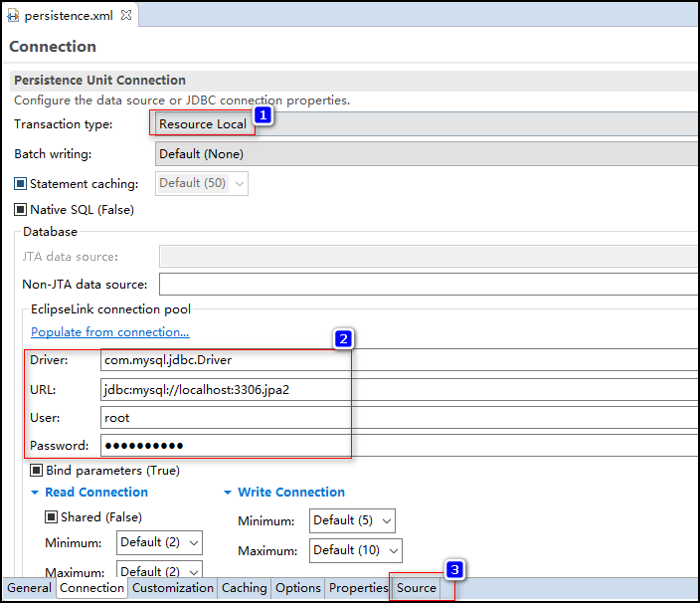This screenshot has width=700, height=603.
Task: Click the Connection page heading
Action: (53, 47)
